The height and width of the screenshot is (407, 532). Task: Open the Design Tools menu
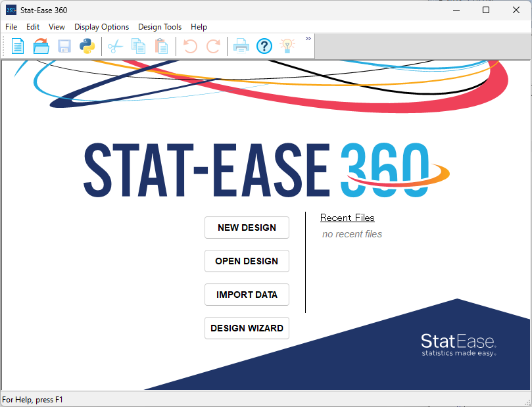click(x=160, y=27)
